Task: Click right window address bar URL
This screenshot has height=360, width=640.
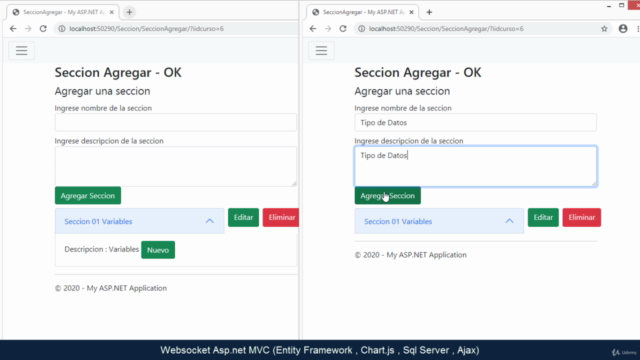Action: pos(446,29)
